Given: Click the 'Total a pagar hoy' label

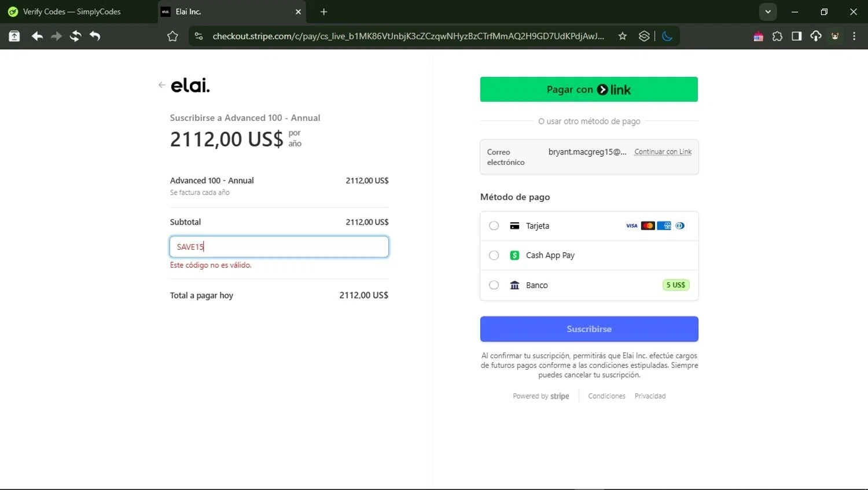Looking at the screenshot, I should tap(201, 295).
